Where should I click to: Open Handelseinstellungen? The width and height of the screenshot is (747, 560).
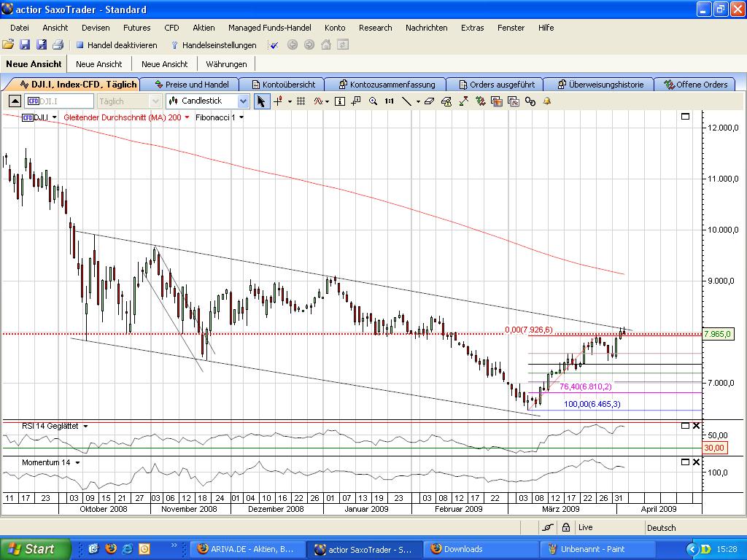tap(214, 45)
